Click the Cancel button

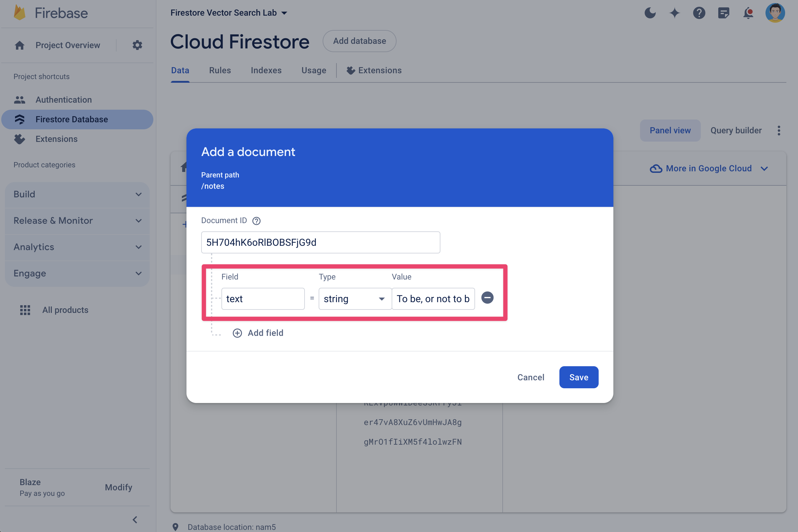(531, 377)
